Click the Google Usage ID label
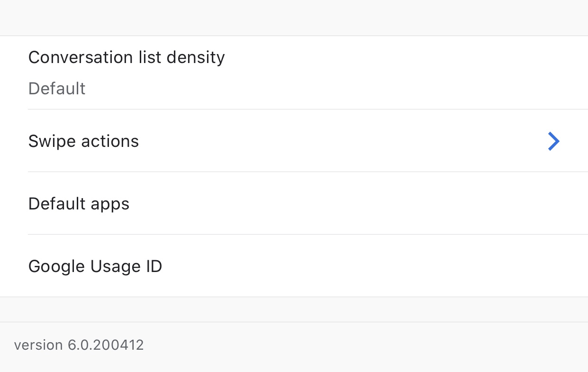This screenshot has width=588, height=372. [95, 266]
